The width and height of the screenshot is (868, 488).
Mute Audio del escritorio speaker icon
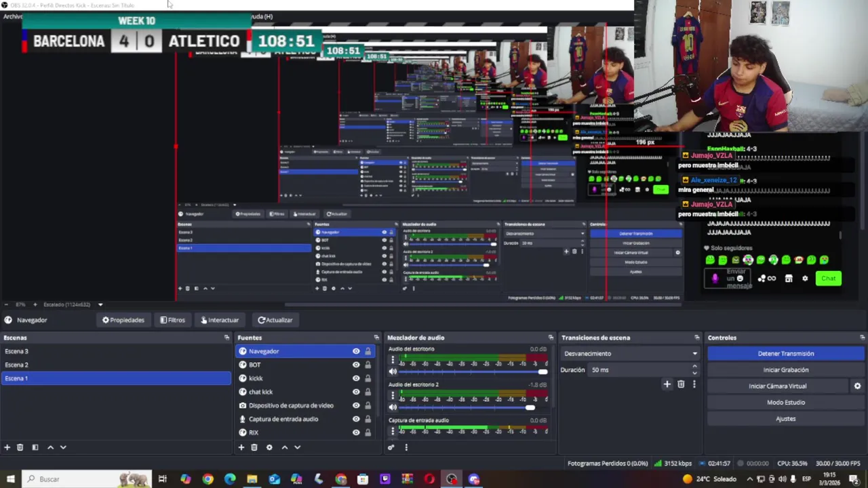(x=393, y=371)
